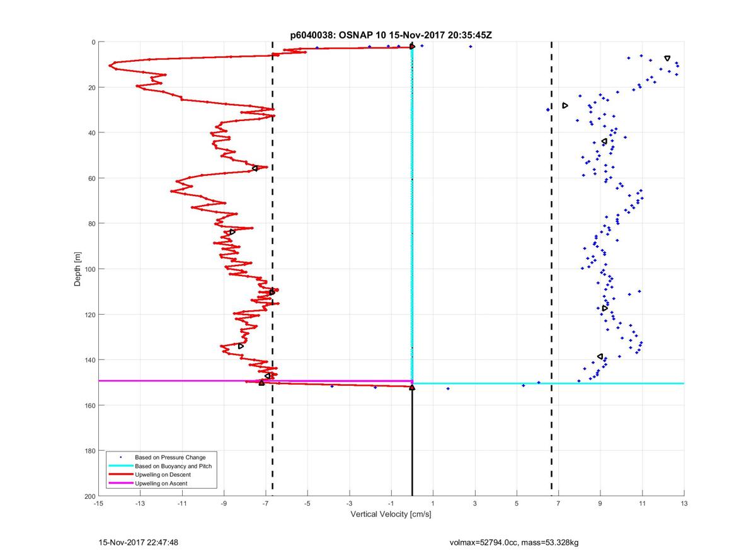The image size is (756, 558).
Task: Click the triangle marker on red curve near 84 m
Action: (232, 232)
